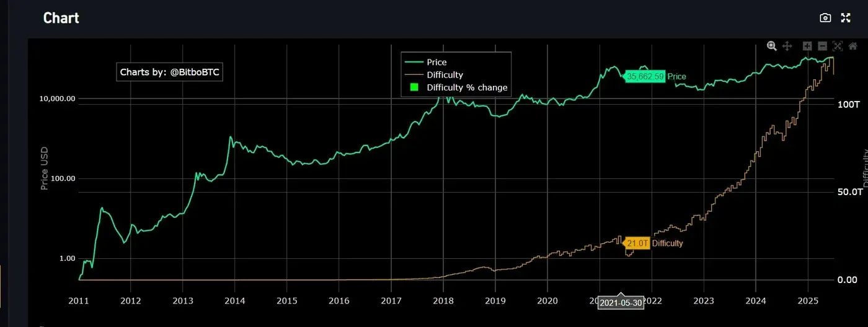This screenshot has height=327, width=868.
Task: Click the Price USD axis title
Action: [44, 168]
